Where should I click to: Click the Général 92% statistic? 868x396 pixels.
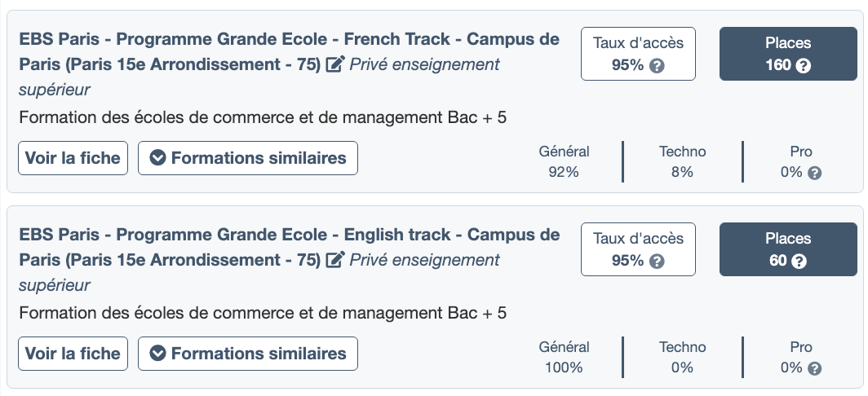[x=564, y=161]
